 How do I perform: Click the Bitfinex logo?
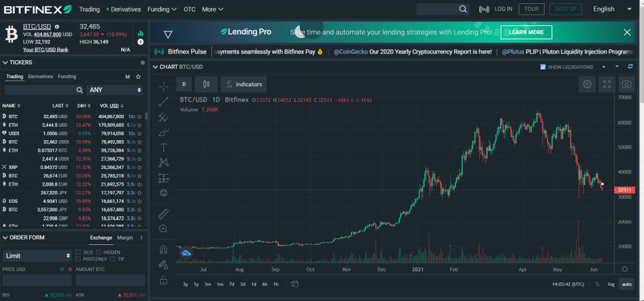coord(38,9)
